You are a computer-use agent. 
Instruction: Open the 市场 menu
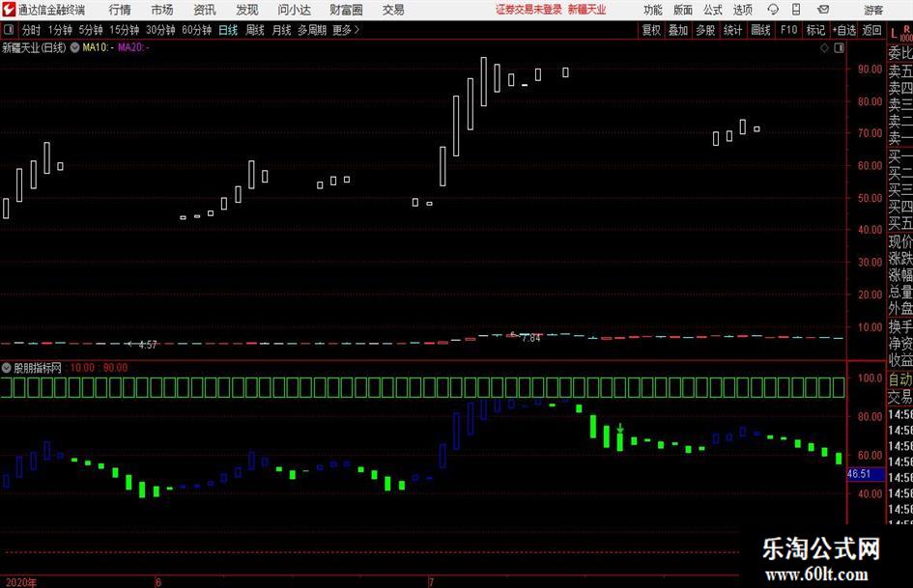click(x=162, y=10)
